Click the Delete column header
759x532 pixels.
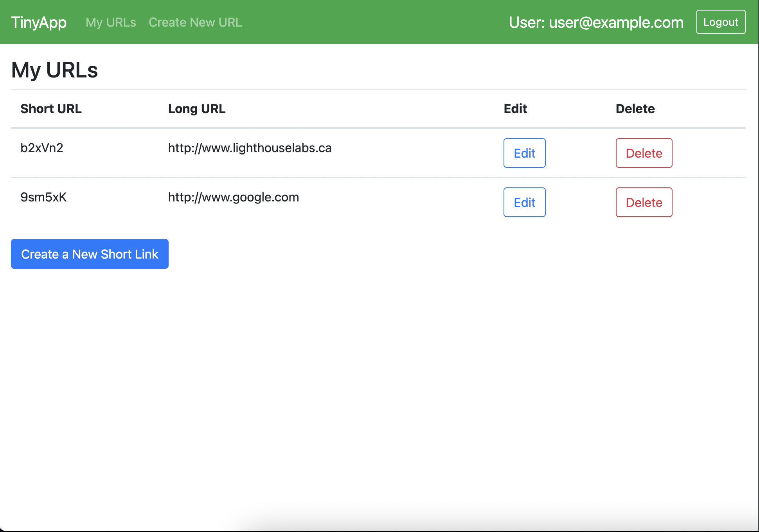tap(635, 109)
